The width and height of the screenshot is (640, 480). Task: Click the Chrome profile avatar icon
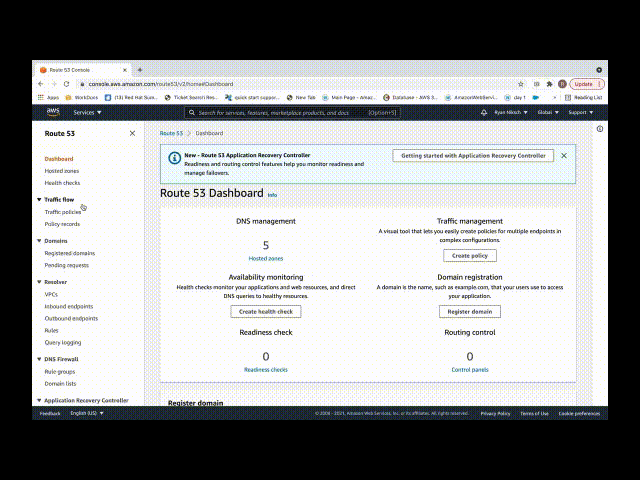coord(562,84)
